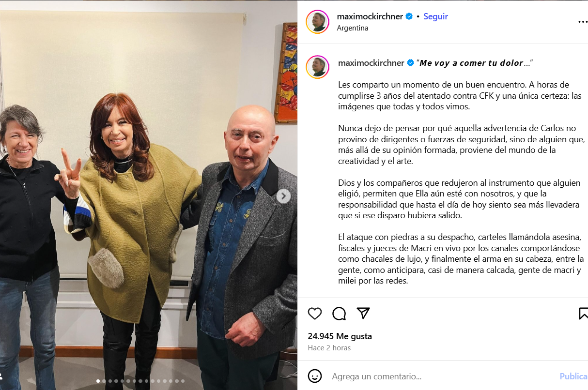Open more options three-dot menu
The image size is (588, 390).
click(583, 22)
